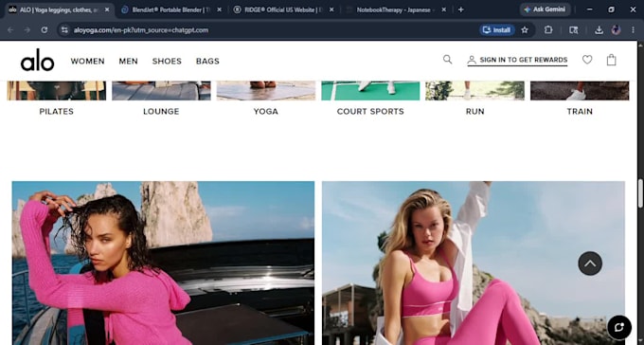Open the shopping bag cart icon
The image size is (644, 345).
click(x=612, y=60)
